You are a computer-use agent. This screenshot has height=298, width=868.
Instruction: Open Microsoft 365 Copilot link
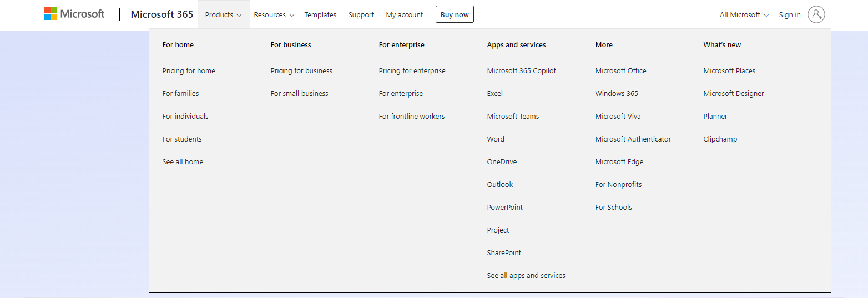click(x=522, y=71)
